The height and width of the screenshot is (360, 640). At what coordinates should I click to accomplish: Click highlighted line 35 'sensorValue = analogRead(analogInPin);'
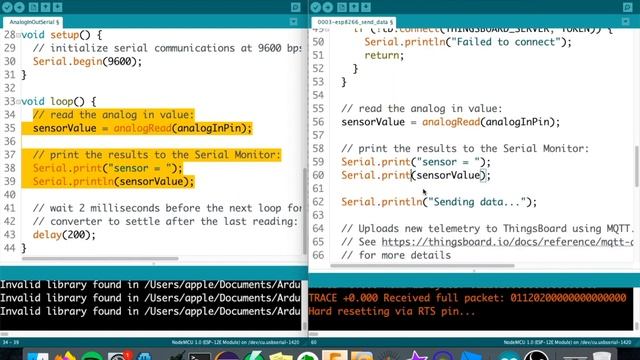142,128
